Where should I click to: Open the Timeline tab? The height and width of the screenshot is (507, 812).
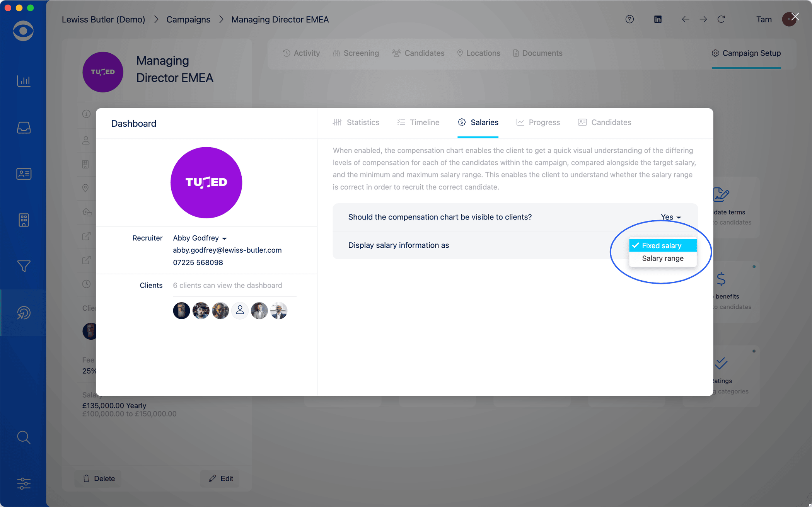tap(418, 122)
